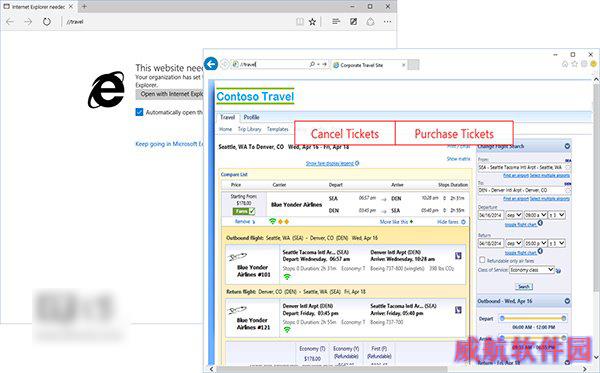The height and width of the screenshot is (373, 600).
Task: Open IE Tools gear icon
Action: pos(584,64)
